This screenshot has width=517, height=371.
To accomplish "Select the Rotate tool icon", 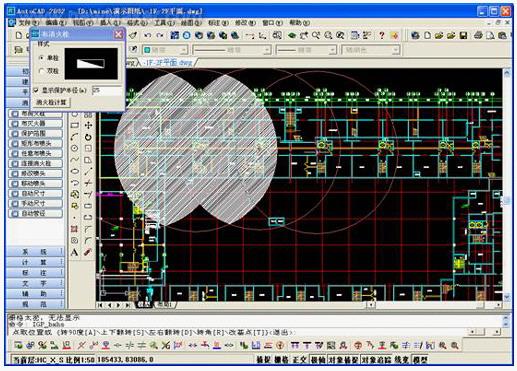I will pos(88,137).
